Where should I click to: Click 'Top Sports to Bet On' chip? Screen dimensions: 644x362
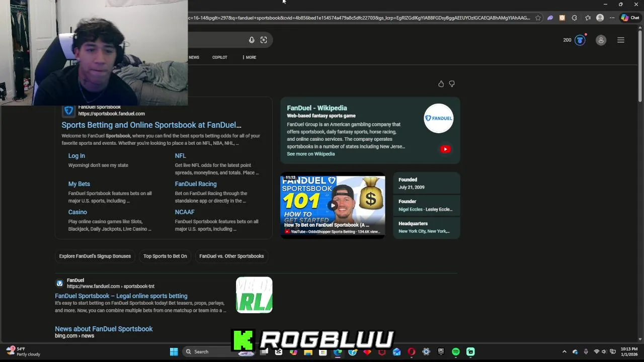click(x=165, y=256)
